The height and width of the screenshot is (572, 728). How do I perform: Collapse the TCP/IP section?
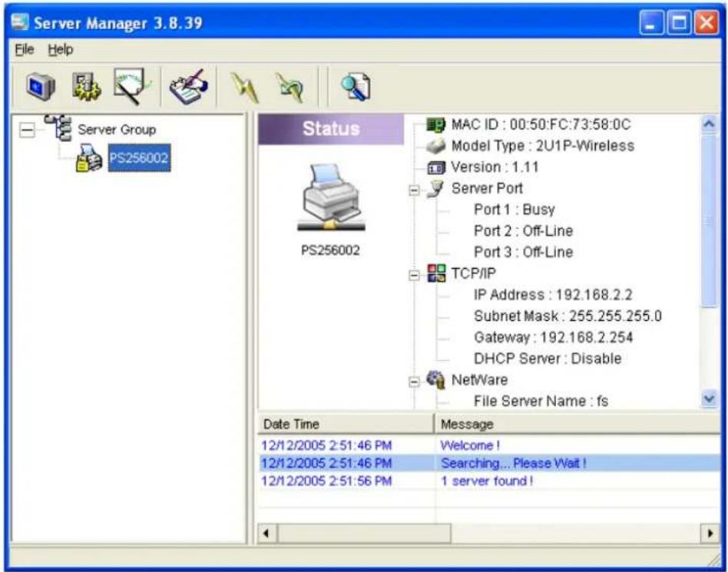[414, 276]
